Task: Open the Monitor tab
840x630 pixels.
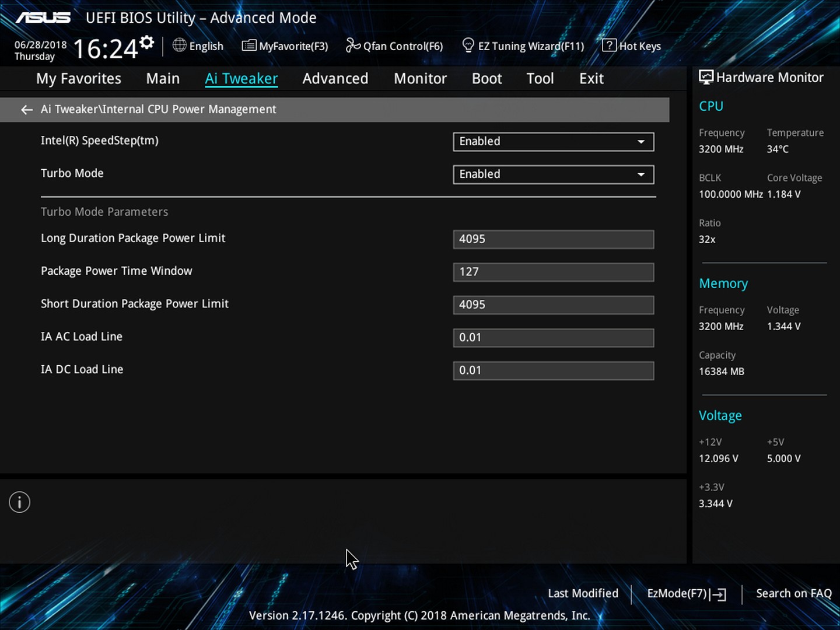Action: click(x=421, y=79)
